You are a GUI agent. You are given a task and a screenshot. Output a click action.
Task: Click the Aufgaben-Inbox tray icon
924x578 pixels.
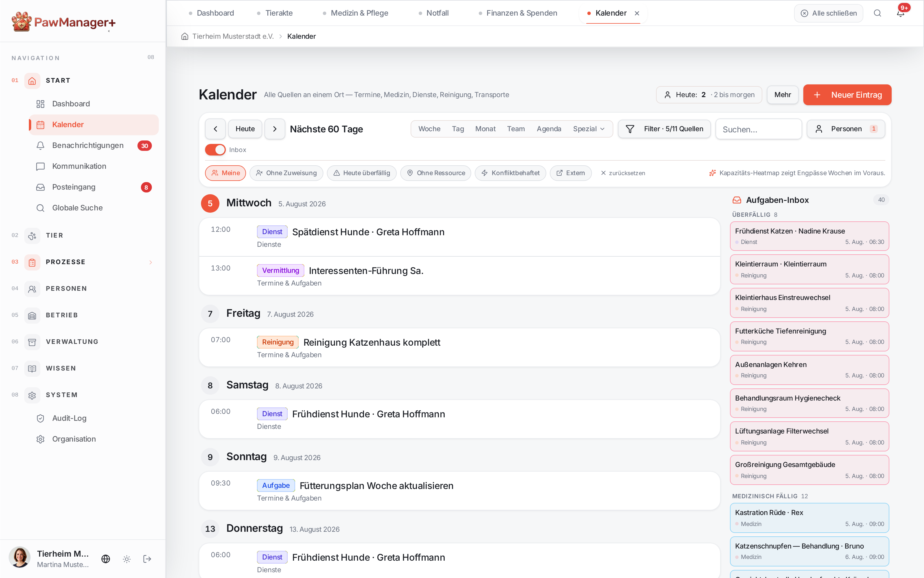tap(737, 200)
